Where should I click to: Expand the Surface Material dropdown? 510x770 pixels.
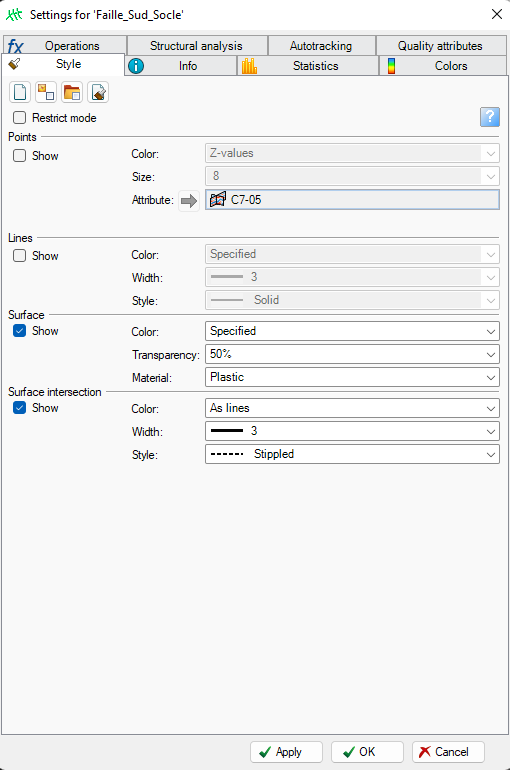[352, 377]
